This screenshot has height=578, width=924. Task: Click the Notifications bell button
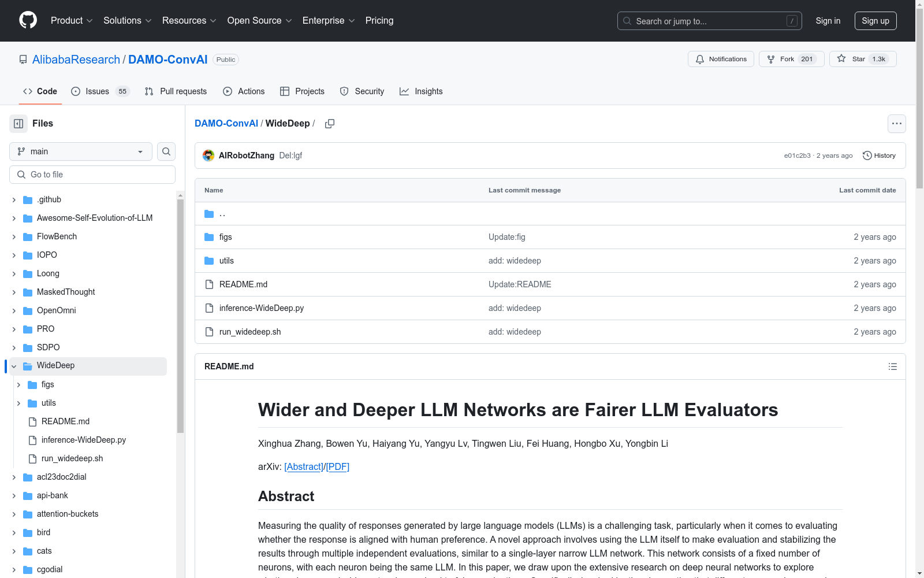click(721, 59)
